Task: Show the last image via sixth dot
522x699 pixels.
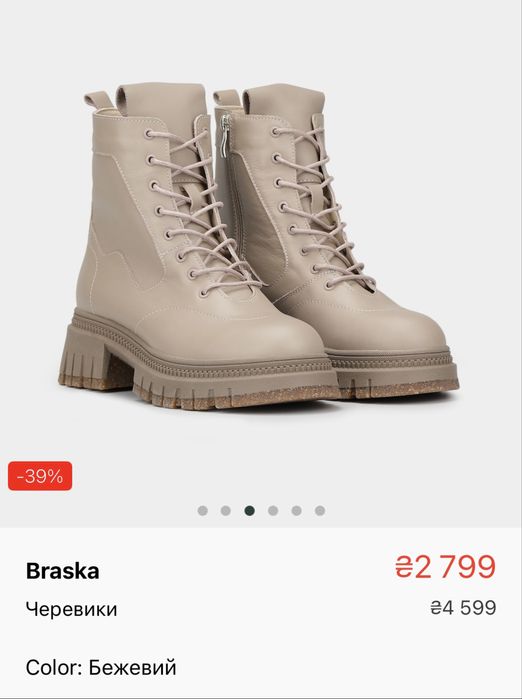Action: tap(320, 510)
